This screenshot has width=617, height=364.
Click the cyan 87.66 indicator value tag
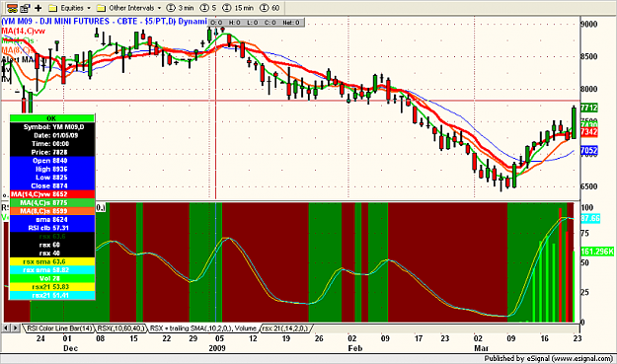589,219
